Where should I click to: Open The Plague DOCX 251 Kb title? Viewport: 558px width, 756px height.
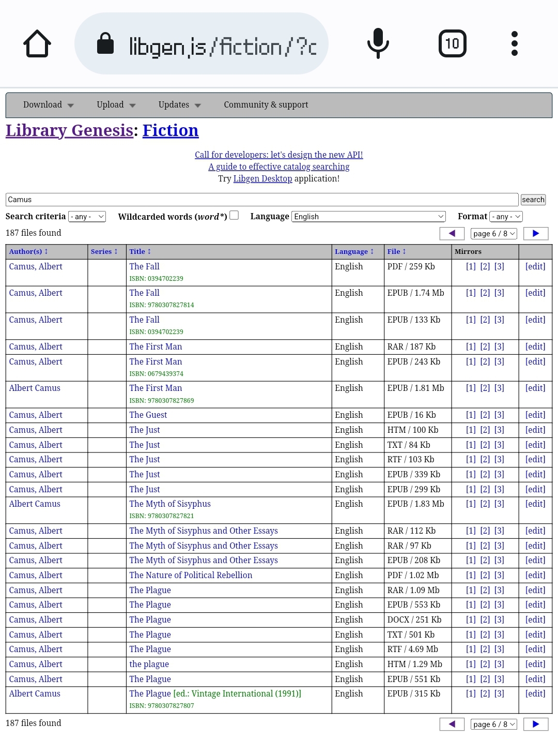[x=150, y=619]
